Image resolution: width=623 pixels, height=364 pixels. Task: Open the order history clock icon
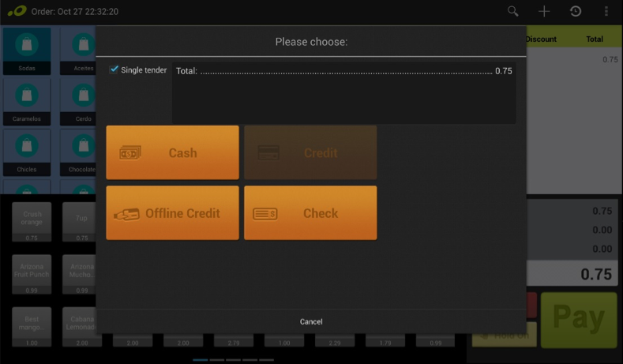click(576, 11)
